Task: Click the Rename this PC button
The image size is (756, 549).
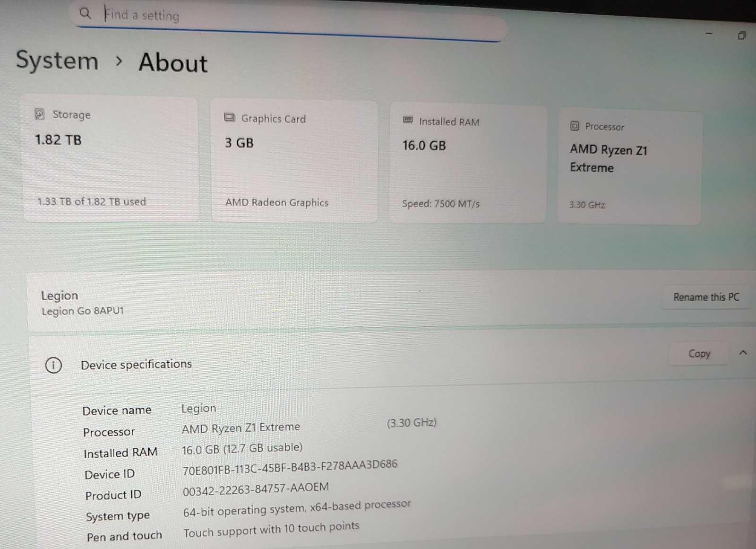Action: [706, 297]
